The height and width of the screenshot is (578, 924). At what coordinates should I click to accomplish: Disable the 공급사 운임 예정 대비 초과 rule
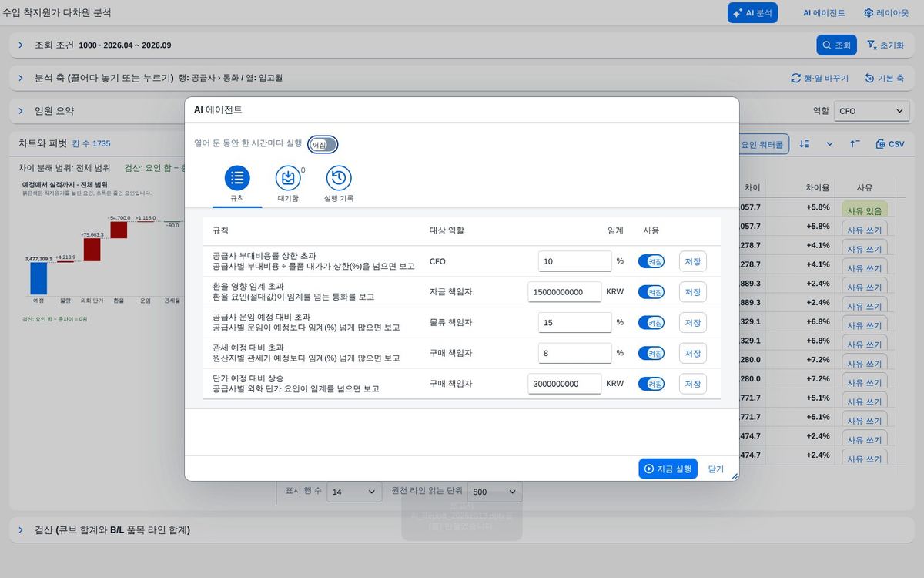point(651,323)
